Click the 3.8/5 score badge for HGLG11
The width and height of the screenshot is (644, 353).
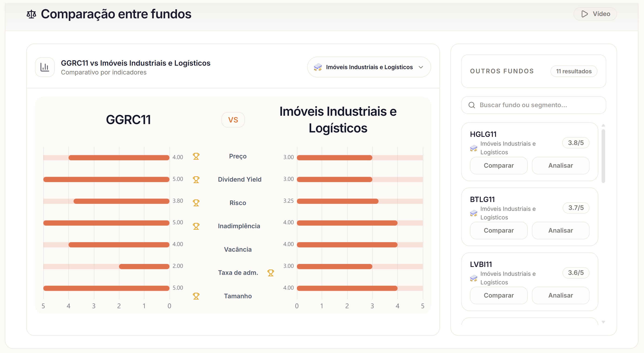575,143
